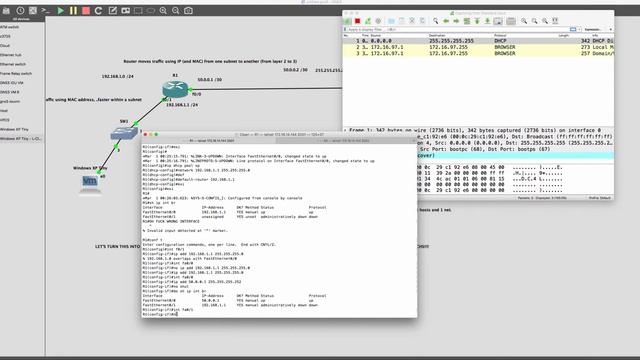Jump to first packet in Wireshark
Screen dimensions: 640x360
pos(477,21)
